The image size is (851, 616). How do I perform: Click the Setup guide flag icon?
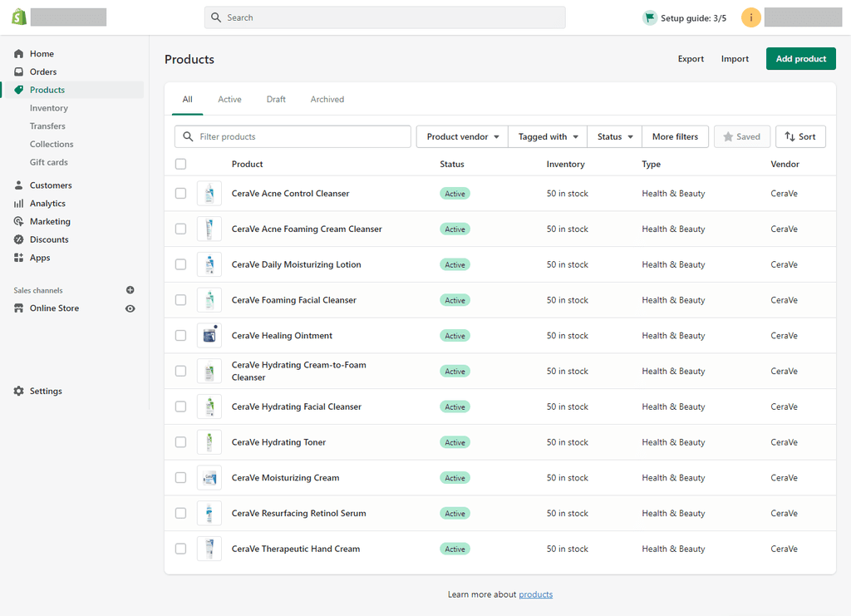pyautogui.click(x=650, y=18)
